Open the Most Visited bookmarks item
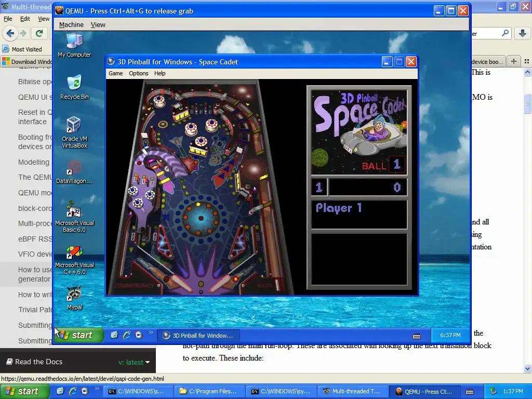Screen dimensions: 532x399 click(22, 49)
